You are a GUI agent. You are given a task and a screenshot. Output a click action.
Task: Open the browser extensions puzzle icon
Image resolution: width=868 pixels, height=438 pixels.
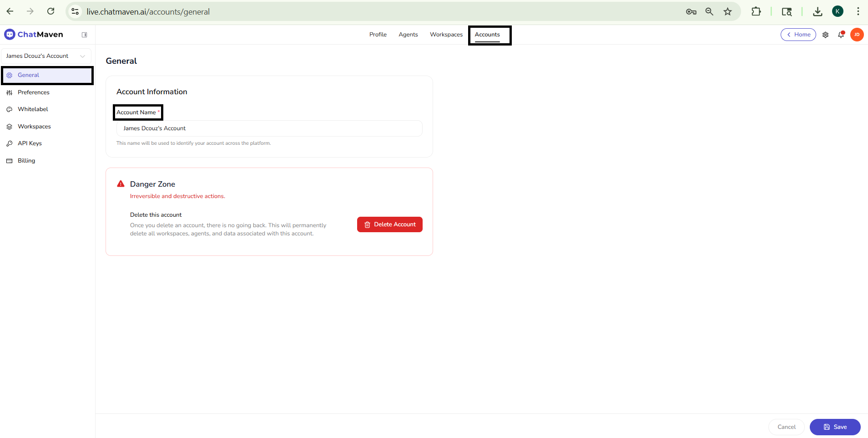coord(755,11)
